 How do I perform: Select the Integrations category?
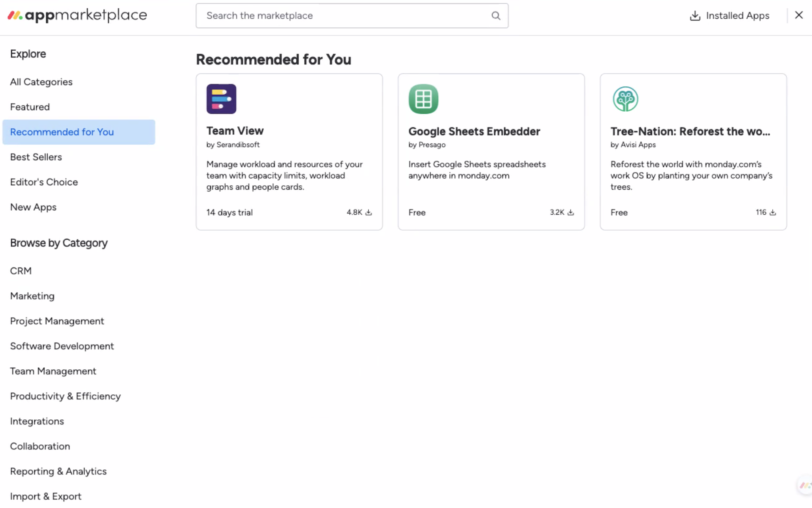[x=37, y=421]
